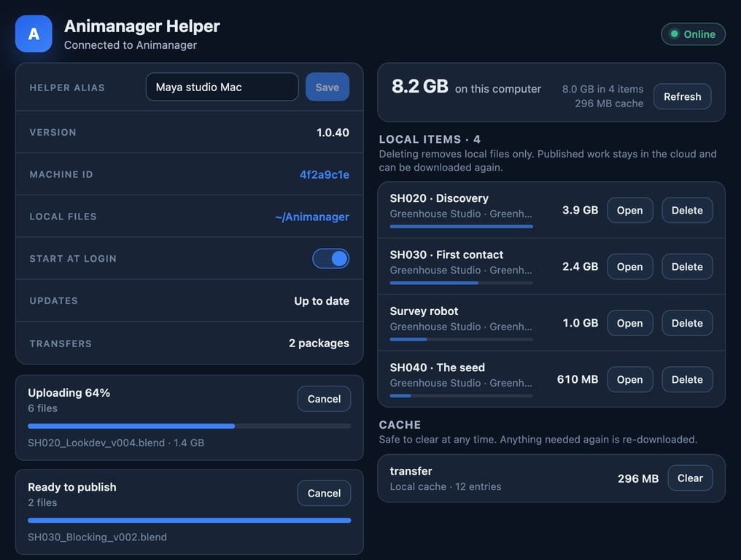Screen dimensions: 741x560
Task: Click 'Local cache · 12 entries' text
Action: pyautogui.click(x=445, y=487)
